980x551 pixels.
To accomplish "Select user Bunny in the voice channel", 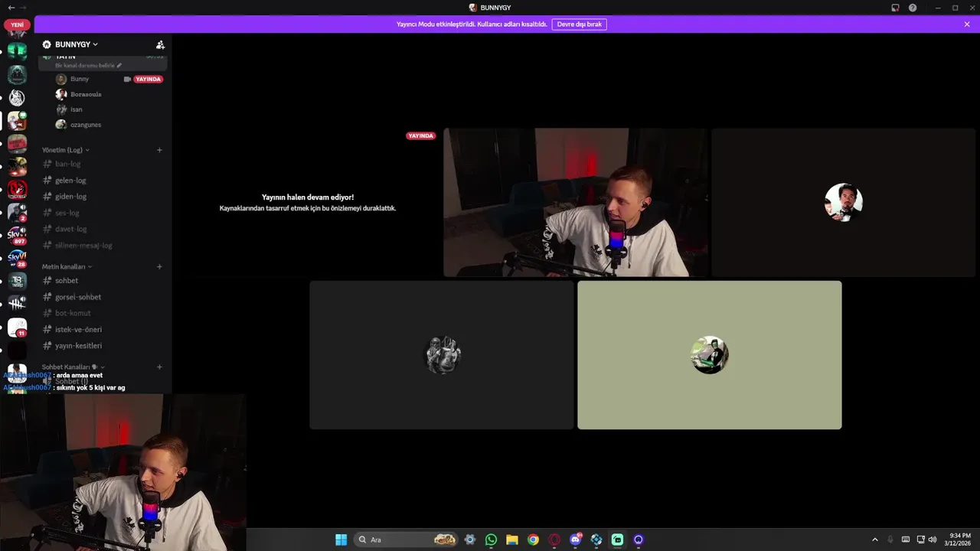I will tap(80, 79).
